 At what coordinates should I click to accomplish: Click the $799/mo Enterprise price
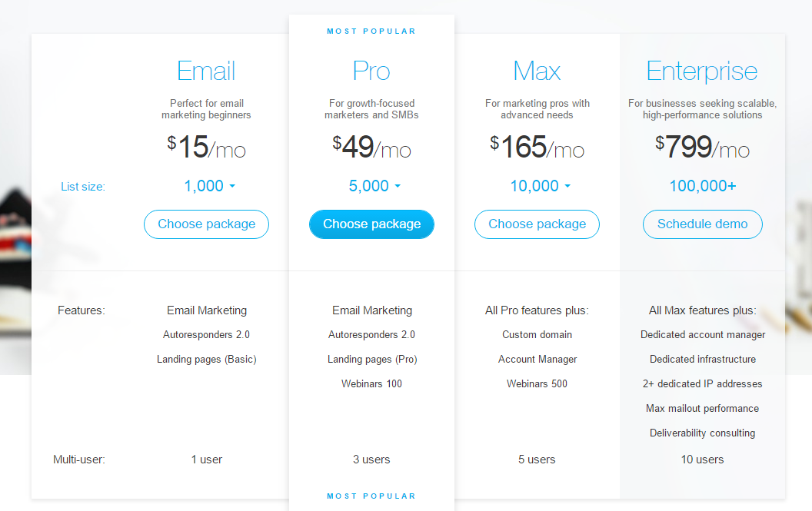[702, 147]
